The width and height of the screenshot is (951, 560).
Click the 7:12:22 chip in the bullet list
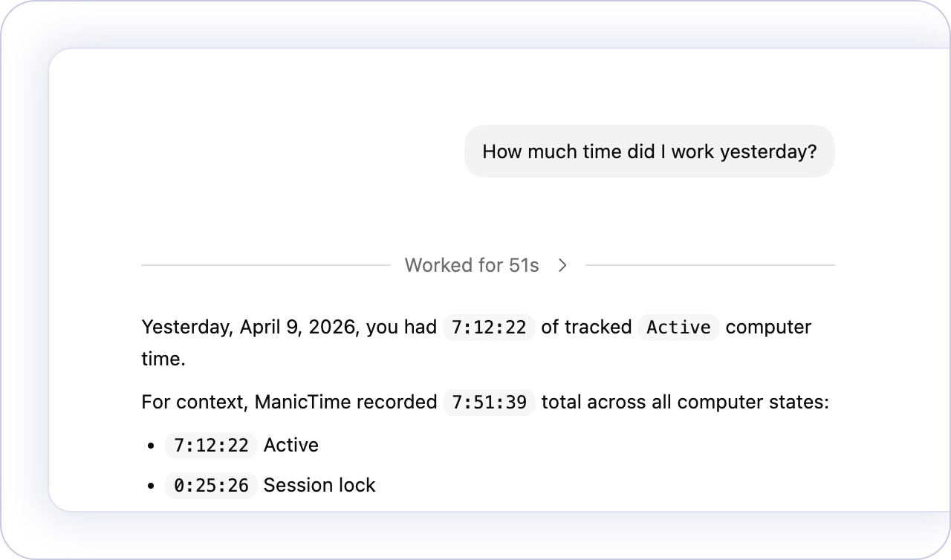[211, 446]
